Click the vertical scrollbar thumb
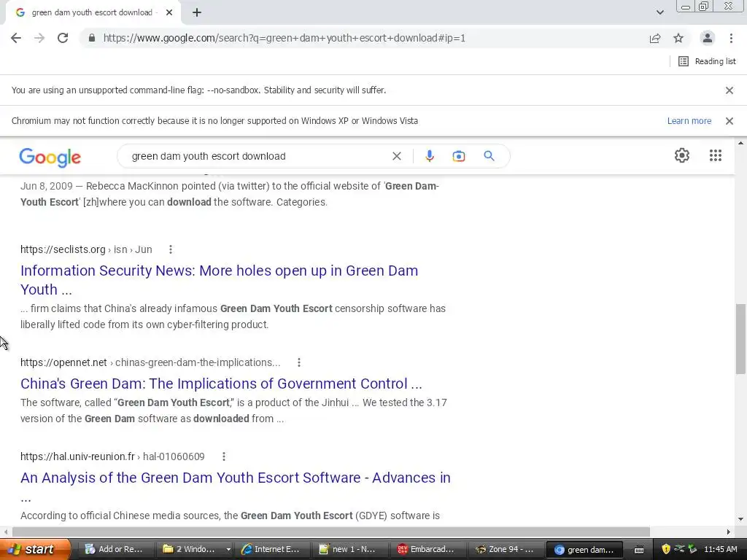This screenshot has width=747, height=560. click(x=740, y=338)
